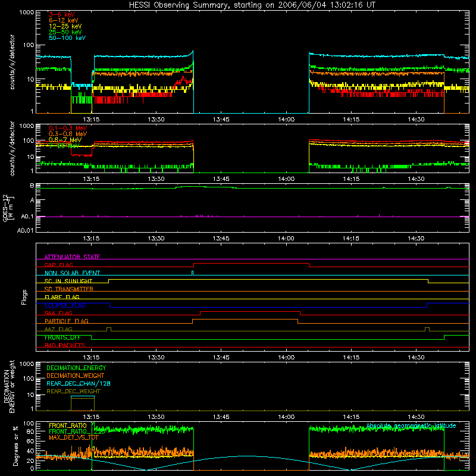Select the REAR_DEC_CHAN/128 legend label
This screenshot has height=476, width=476.
[x=79, y=383]
